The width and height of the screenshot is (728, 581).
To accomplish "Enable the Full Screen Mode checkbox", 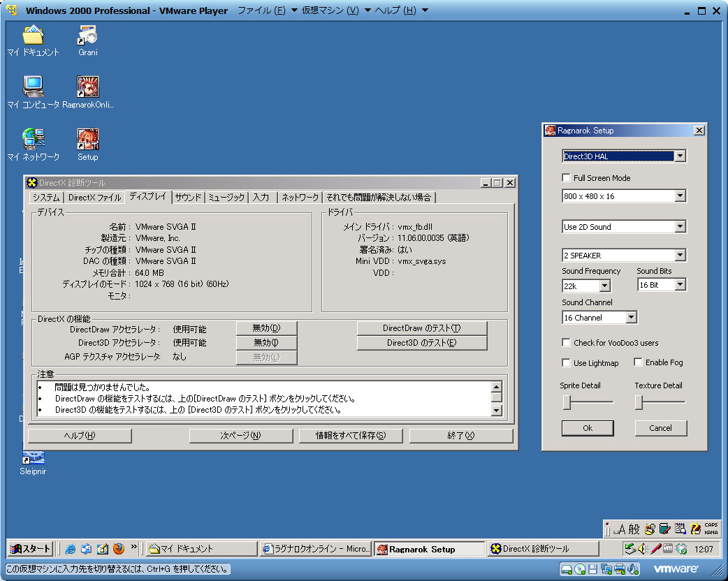I will 567,178.
